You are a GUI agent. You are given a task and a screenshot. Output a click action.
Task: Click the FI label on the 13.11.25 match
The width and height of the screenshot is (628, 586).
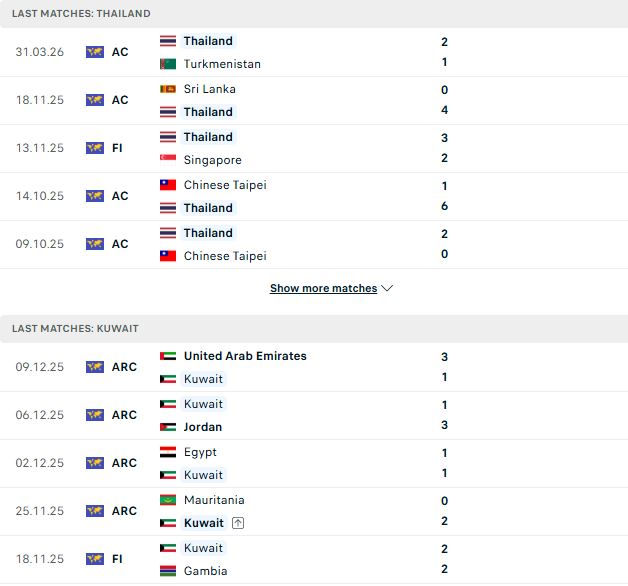coord(117,148)
